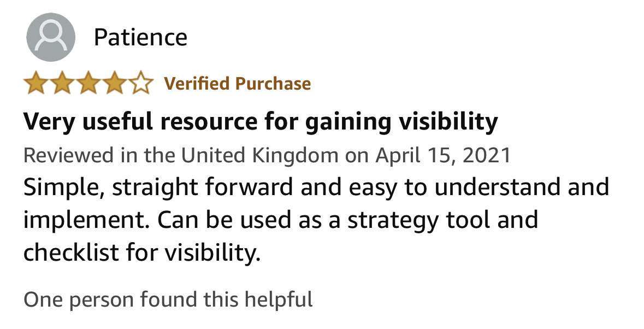The height and width of the screenshot is (329, 644).
Task: Click the empty fifth rating star
Action: click(x=140, y=84)
